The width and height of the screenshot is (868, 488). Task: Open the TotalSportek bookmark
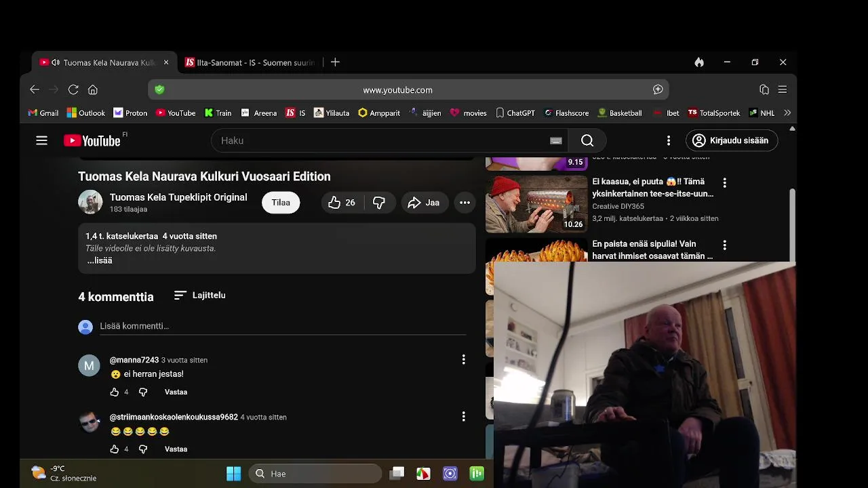pyautogui.click(x=713, y=113)
